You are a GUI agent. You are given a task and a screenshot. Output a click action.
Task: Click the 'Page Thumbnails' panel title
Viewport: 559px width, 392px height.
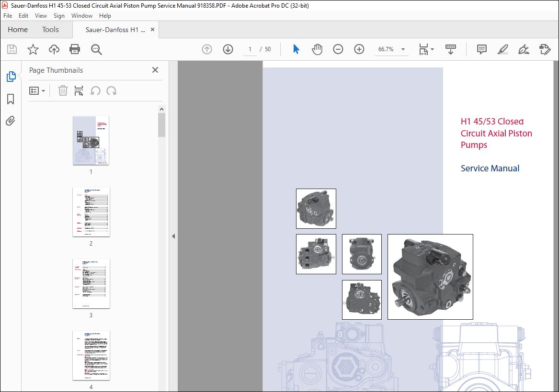[56, 70]
